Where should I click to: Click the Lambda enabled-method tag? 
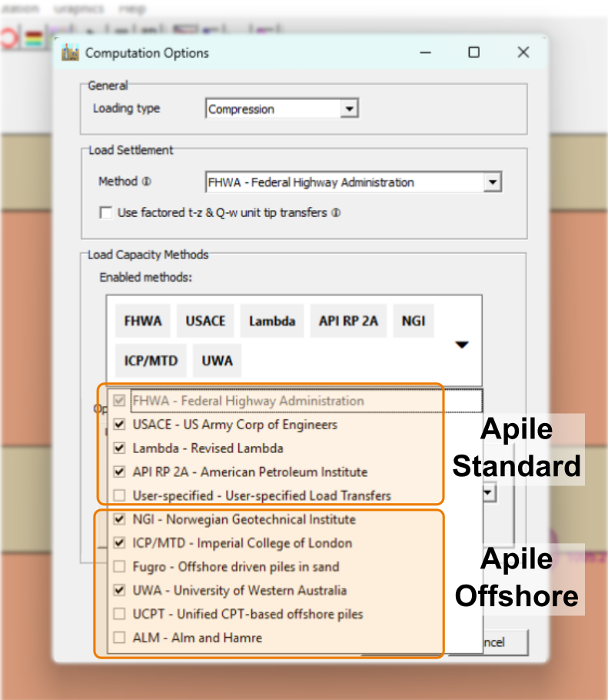272,321
